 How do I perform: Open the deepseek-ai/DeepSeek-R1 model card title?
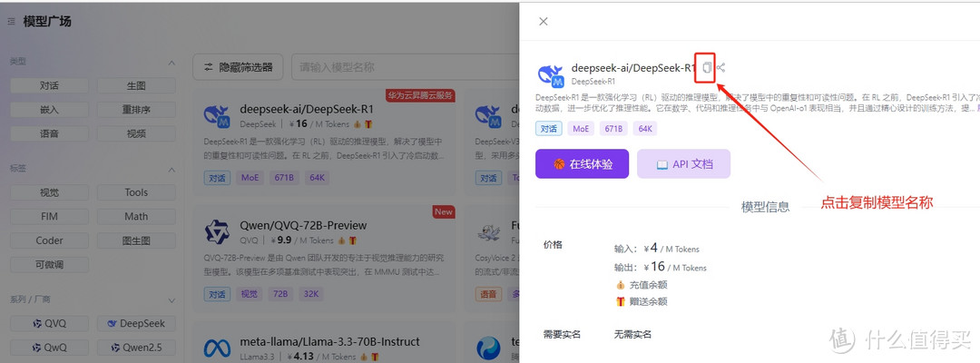point(307,109)
